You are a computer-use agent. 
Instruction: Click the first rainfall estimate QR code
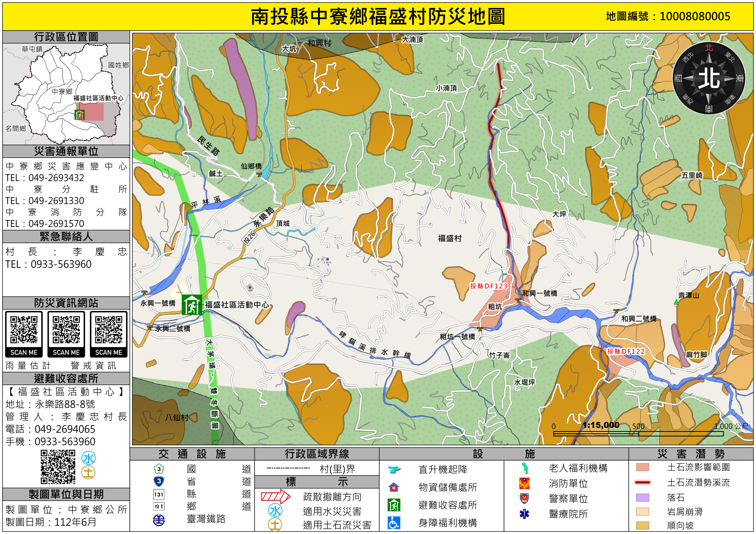pyautogui.click(x=24, y=330)
